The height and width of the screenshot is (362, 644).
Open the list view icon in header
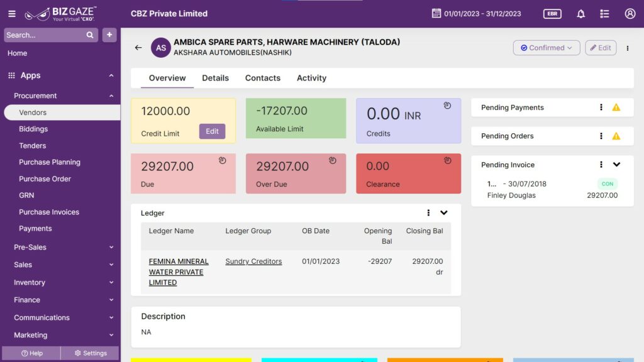pos(604,14)
